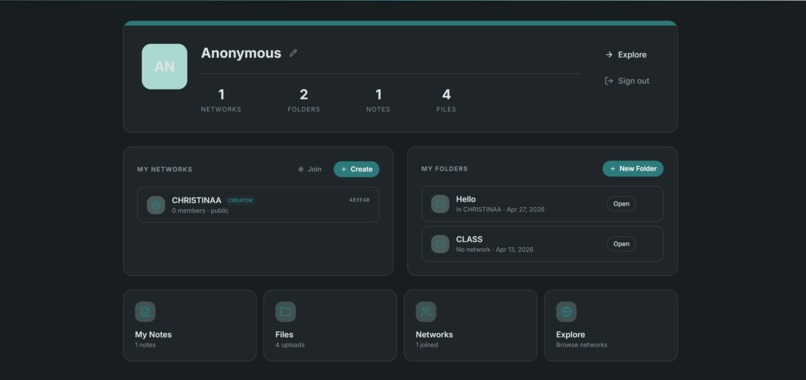
Task: Click the Explore globe icon card
Action: 566,312
